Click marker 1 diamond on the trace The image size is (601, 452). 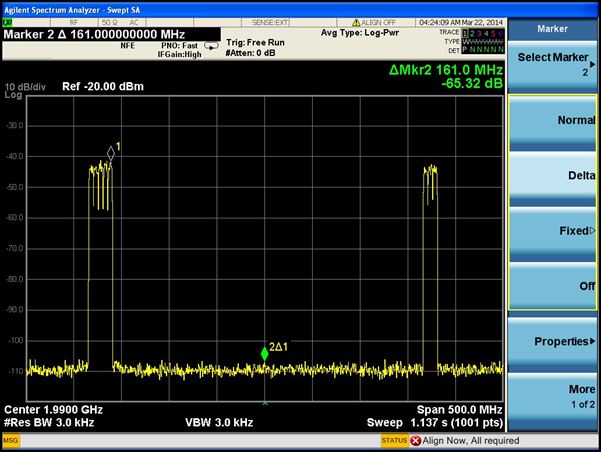point(111,153)
